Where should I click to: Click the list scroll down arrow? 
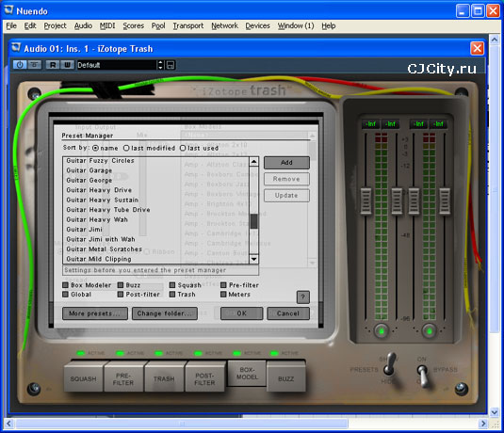click(x=254, y=259)
